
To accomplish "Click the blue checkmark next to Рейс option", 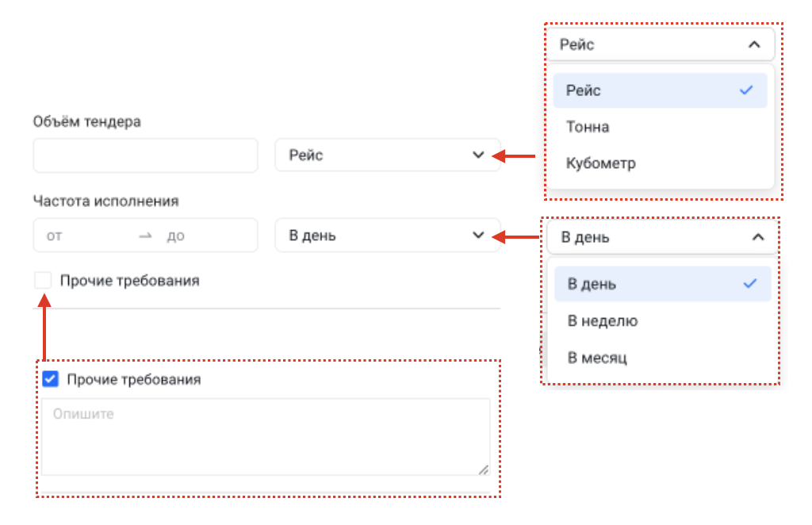I will pos(746,90).
